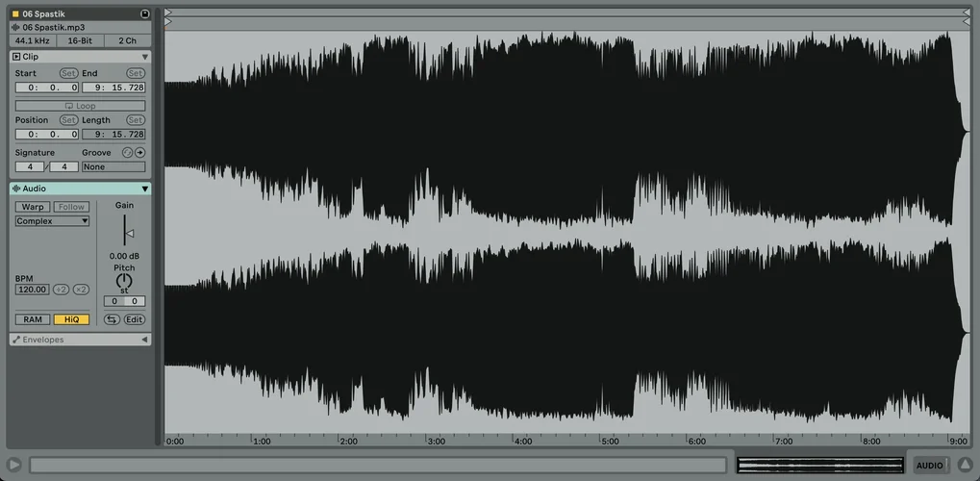This screenshot has height=481, width=980.
Task: Click the End time field showing 9: 15.728
Action: 113,88
